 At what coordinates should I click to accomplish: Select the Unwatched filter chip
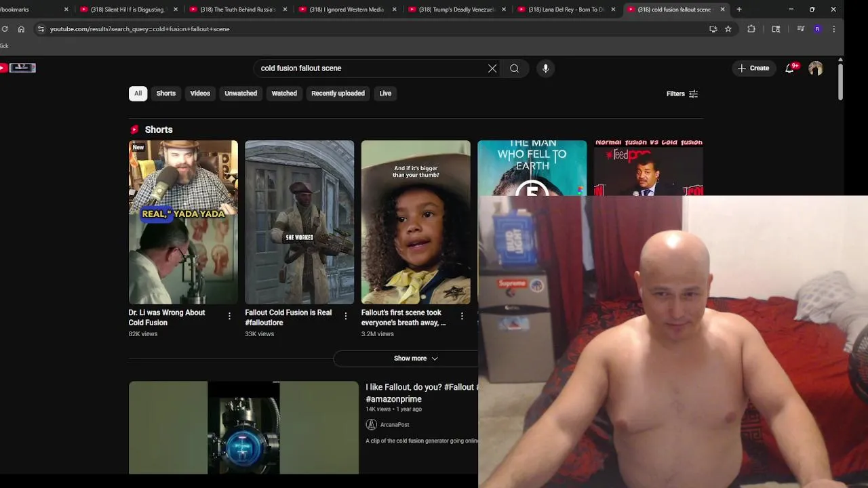[241, 94]
